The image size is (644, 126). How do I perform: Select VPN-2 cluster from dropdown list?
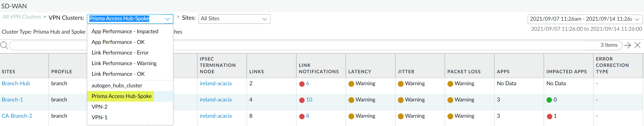click(99, 107)
